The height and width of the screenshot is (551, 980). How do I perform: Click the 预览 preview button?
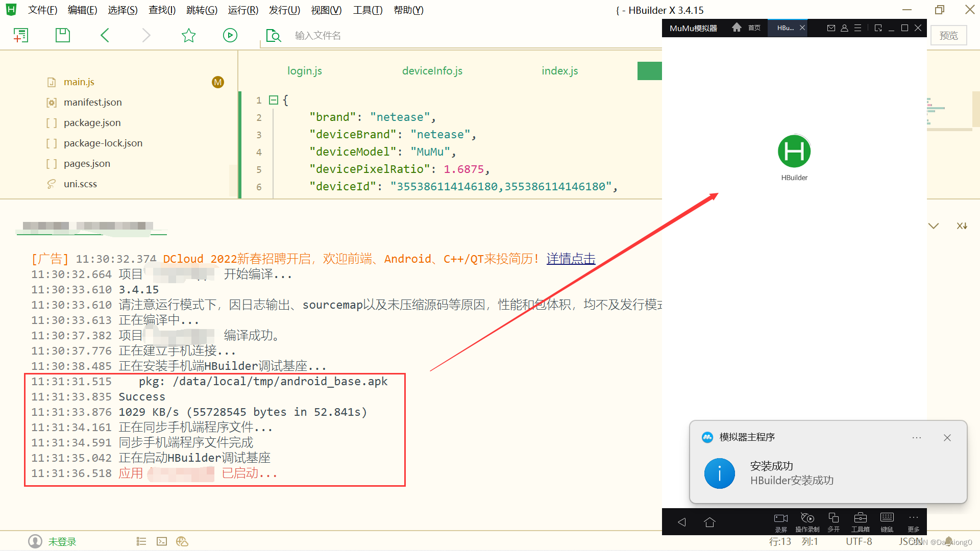tap(949, 35)
